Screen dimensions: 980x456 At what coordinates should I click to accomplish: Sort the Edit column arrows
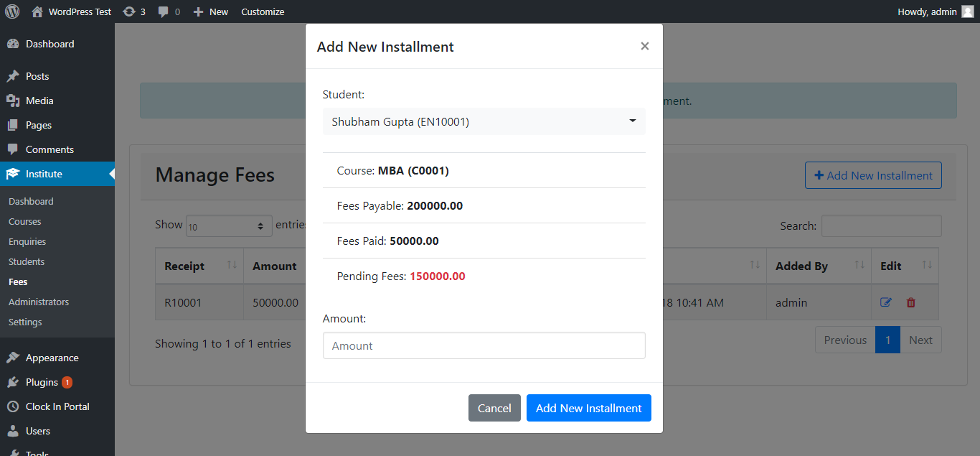[927, 265]
